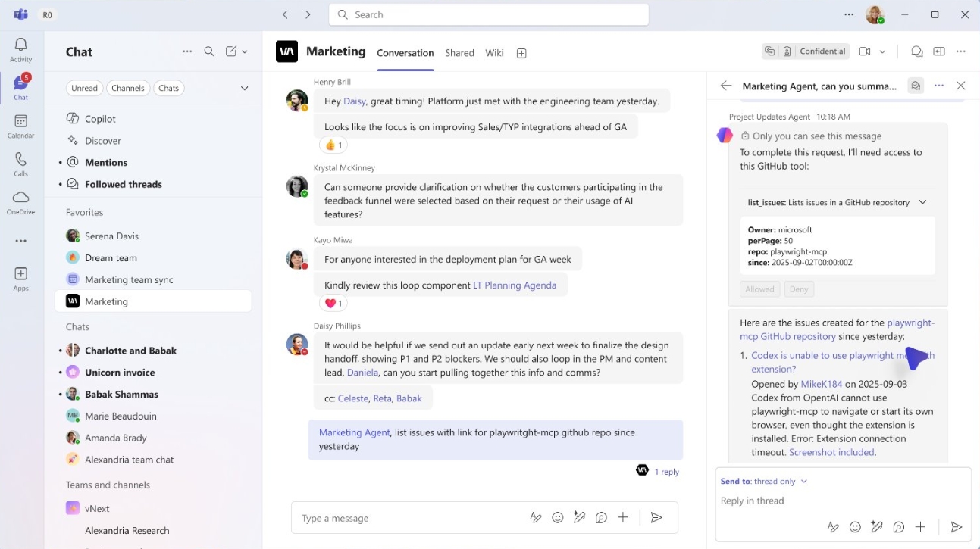Open the LT Planning Agenda link

[x=515, y=285]
